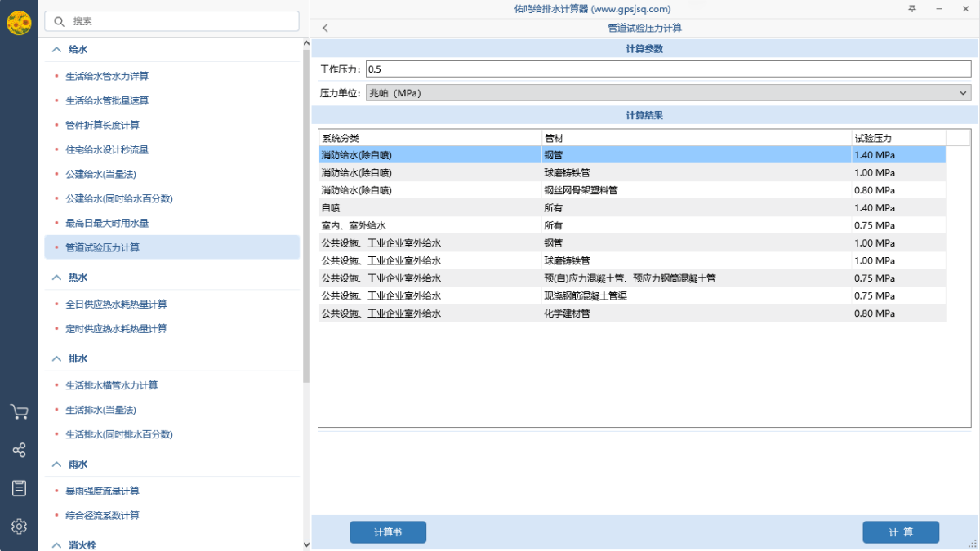Viewport: 980px width, 551px height.
Task: Click the pin window icon in title bar
Action: [x=912, y=9]
